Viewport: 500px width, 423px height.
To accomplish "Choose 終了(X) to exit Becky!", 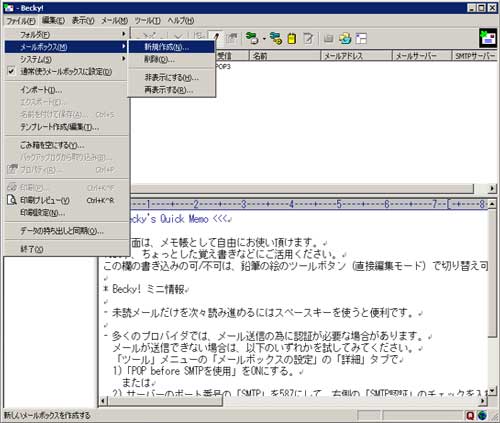I will pos(67,249).
